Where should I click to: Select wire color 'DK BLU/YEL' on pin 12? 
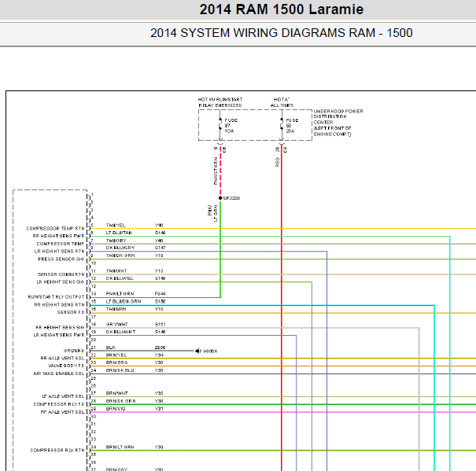(120, 278)
